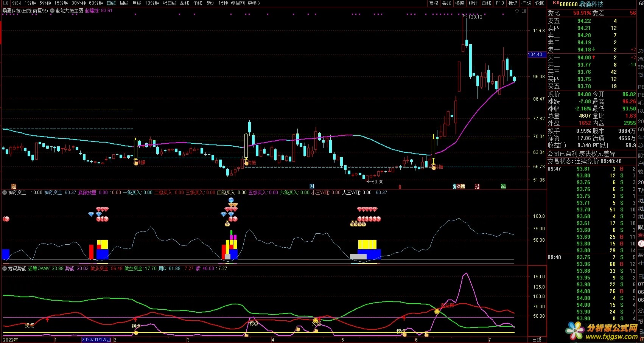Click the diamond icon above the chart
Image resolution: width=644 pixels, height=343 pixels.
518,11
